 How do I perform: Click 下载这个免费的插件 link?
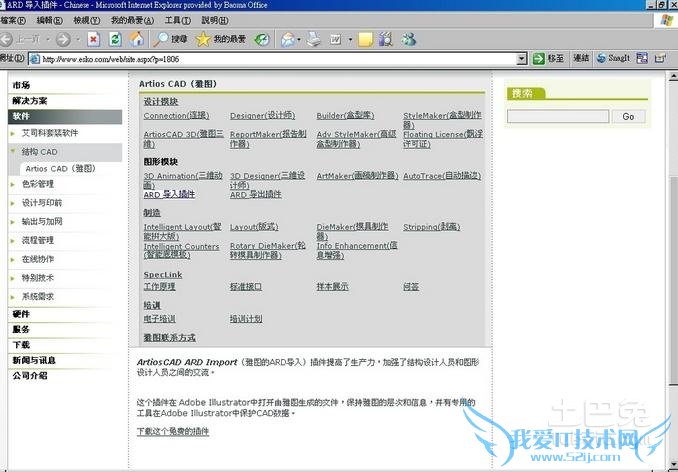[x=173, y=431]
